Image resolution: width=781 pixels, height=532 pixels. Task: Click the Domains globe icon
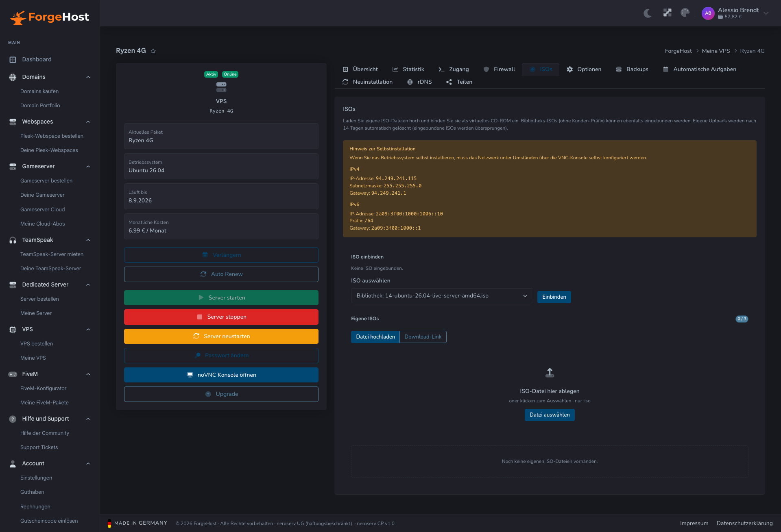click(13, 77)
